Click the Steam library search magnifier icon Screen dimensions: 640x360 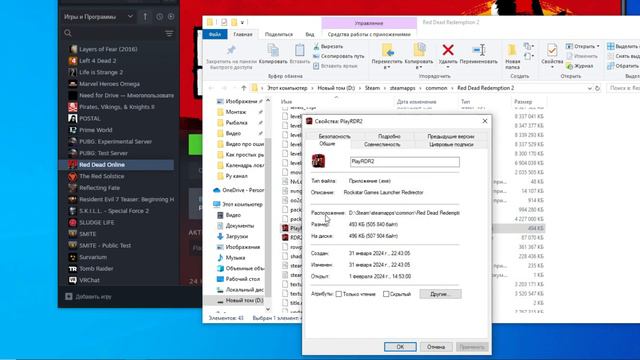tap(68, 33)
